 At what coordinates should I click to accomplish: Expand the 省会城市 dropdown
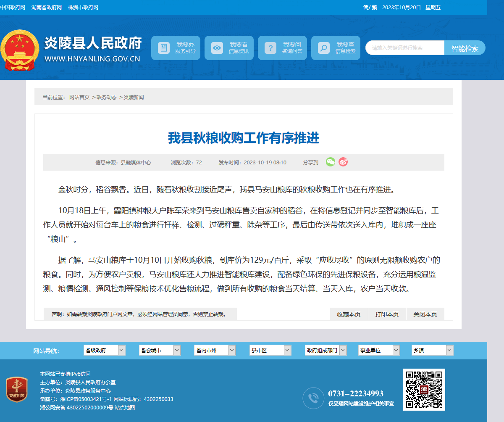[x=160, y=350]
